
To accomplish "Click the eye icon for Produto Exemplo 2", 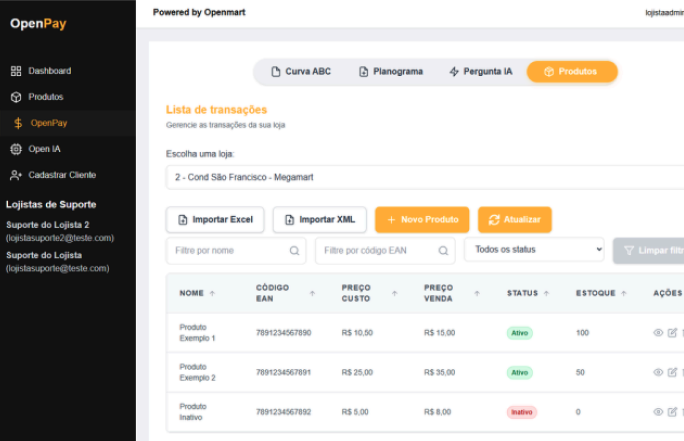I will tap(658, 372).
